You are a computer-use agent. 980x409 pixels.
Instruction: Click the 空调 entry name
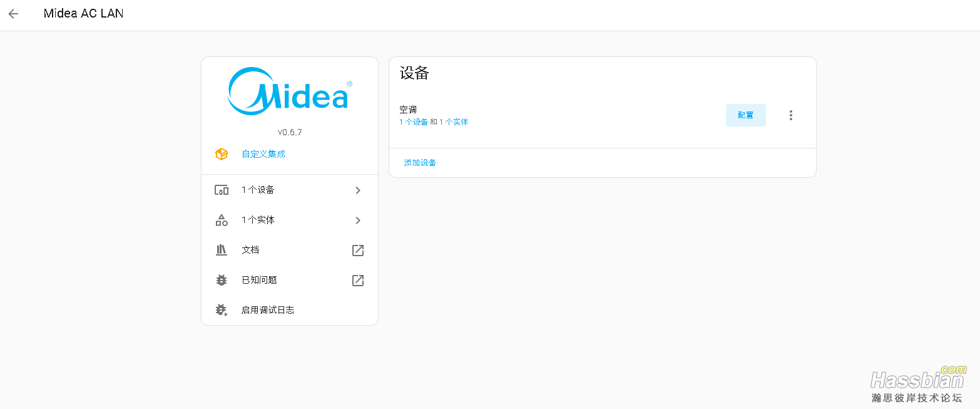408,110
